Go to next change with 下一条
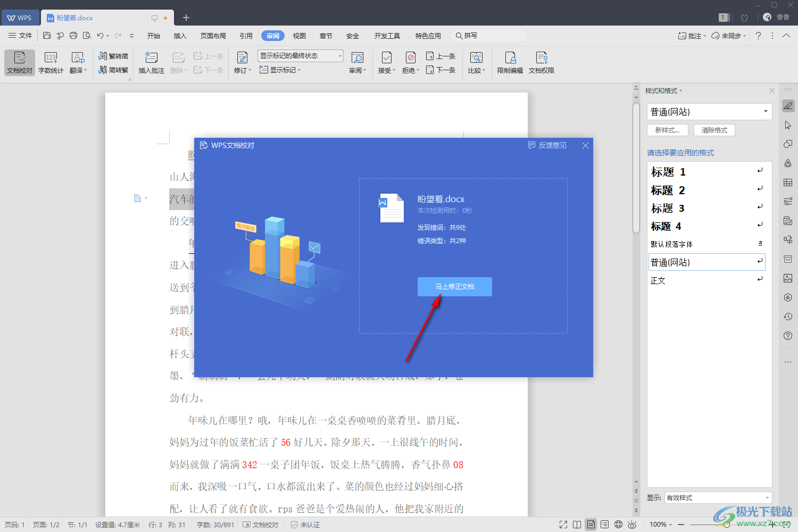 pyautogui.click(x=440, y=70)
